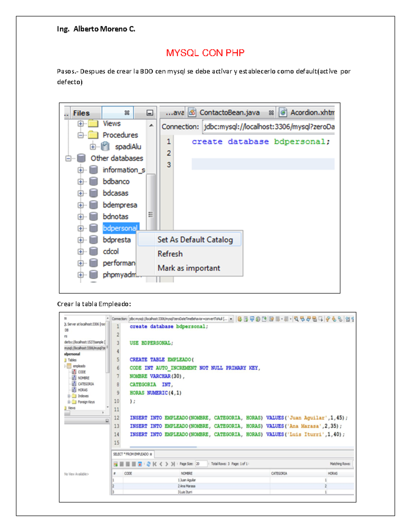Switch to the Acordion.xhtml tab

click(x=312, y=112)
